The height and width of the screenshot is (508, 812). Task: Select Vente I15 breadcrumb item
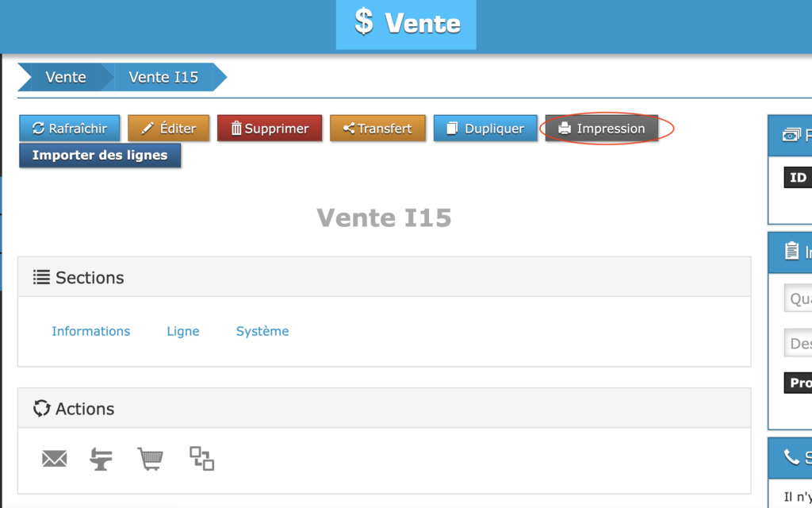(x=163, y=77)
